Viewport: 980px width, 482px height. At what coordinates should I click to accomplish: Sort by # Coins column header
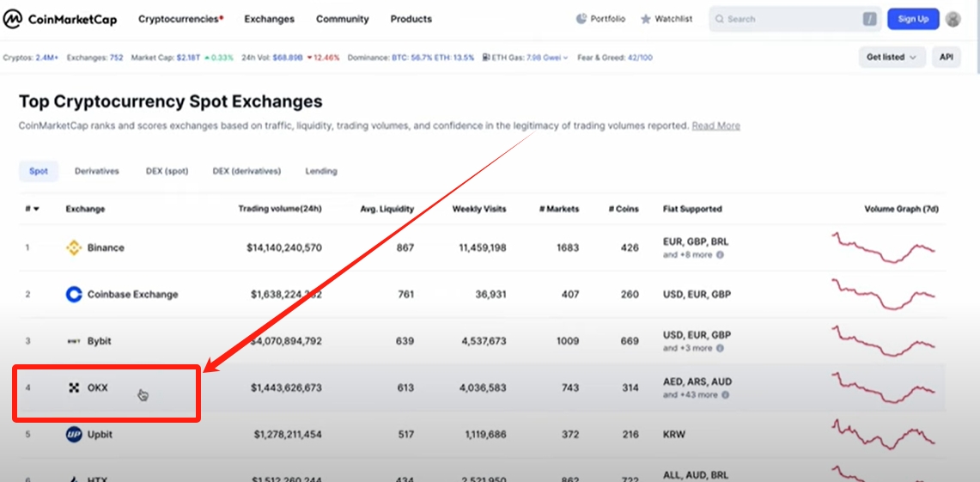(624, 209)
